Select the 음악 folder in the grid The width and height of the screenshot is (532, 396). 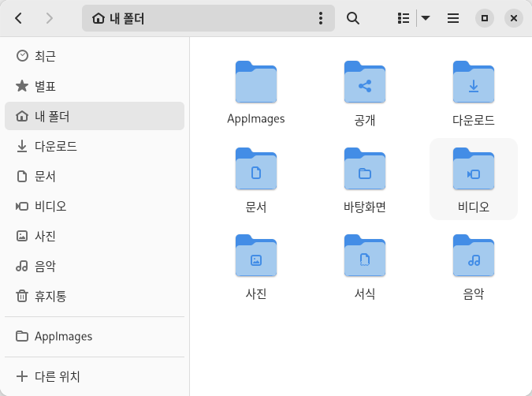(474, 256)
